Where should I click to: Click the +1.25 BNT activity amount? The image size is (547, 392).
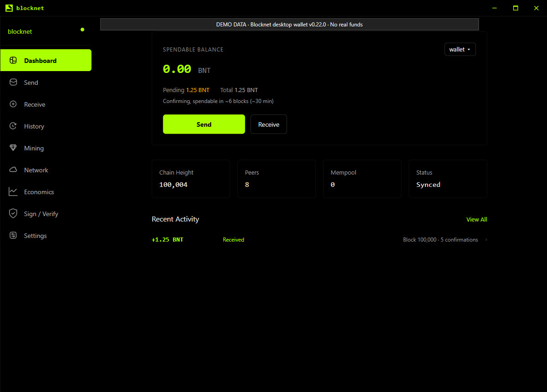point(168,240)
